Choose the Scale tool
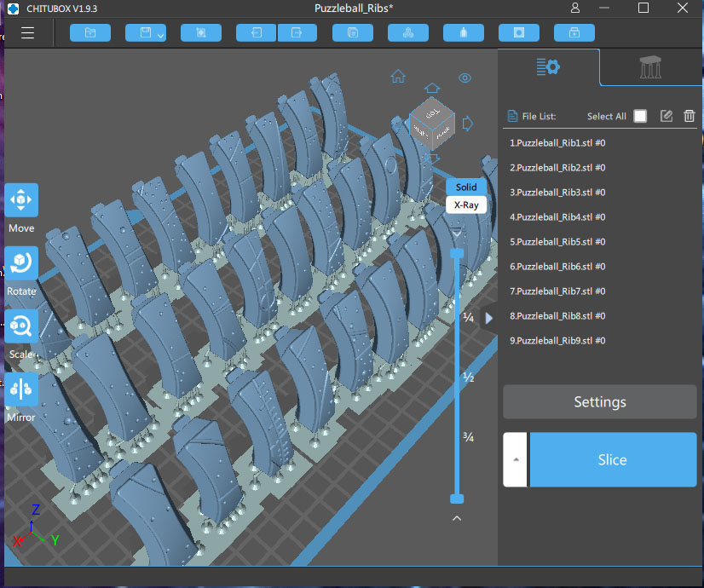 [x=21, y=327]
